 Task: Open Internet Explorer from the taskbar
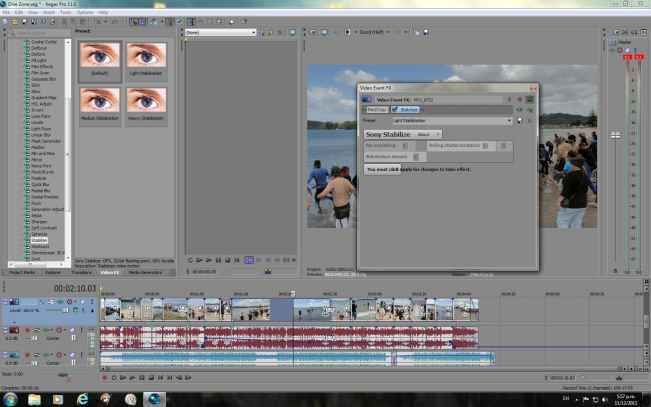click(x=84, y=398)
